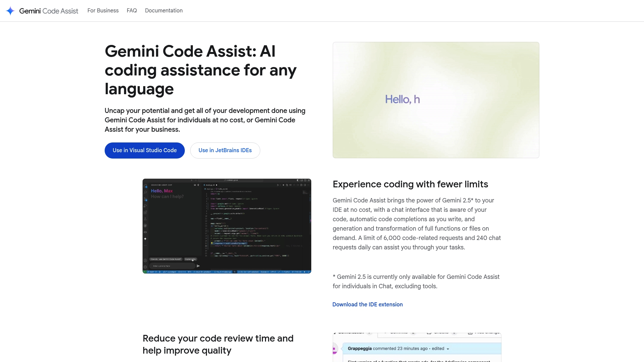
Task: Click Use in Visual Studio Code button
Action: [145, 150]
